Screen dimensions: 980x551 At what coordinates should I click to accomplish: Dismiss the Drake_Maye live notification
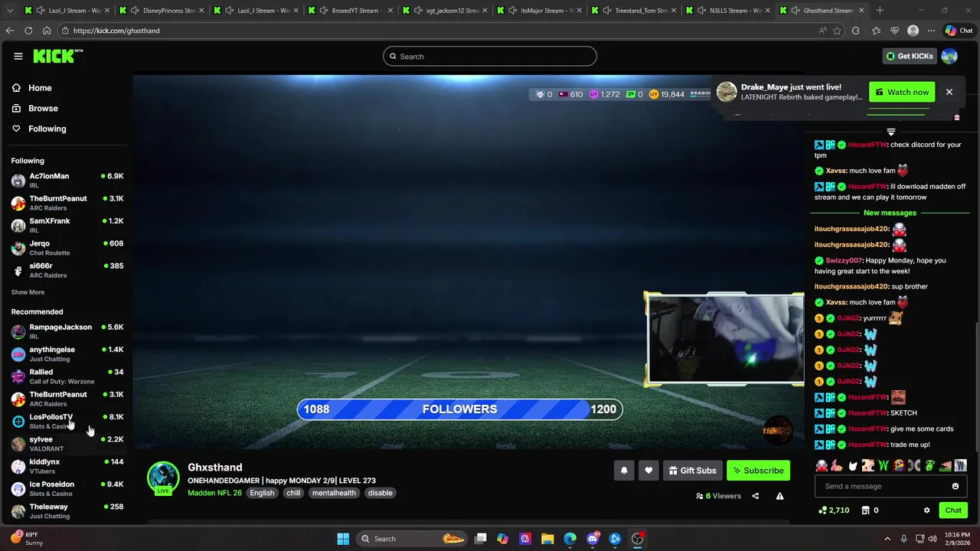click(949, 92)
